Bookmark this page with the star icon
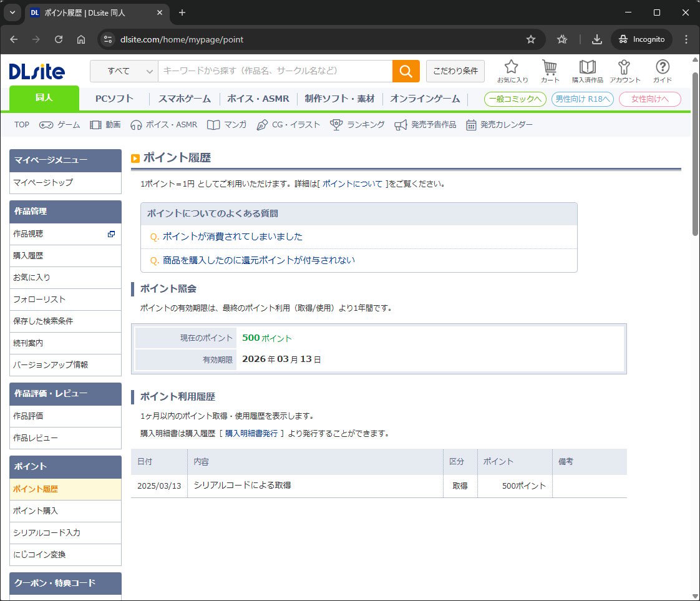This screenshot has height=601, width=700. [531, 39]
